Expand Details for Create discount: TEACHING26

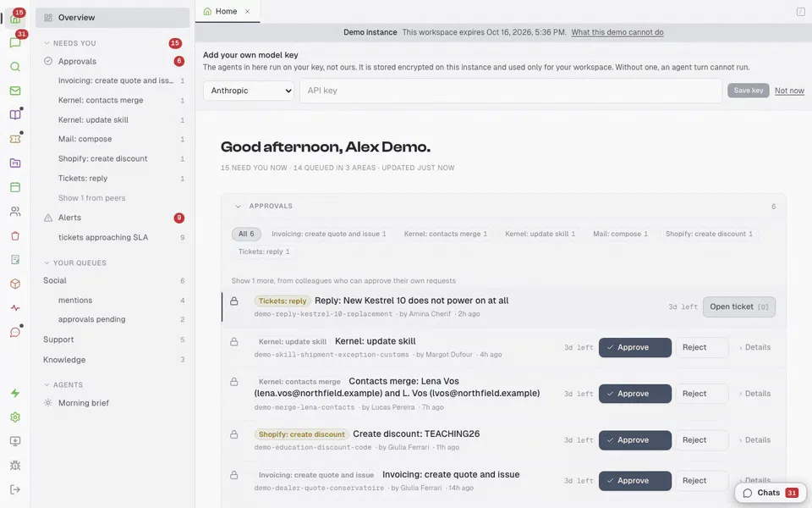coord(755,440)
